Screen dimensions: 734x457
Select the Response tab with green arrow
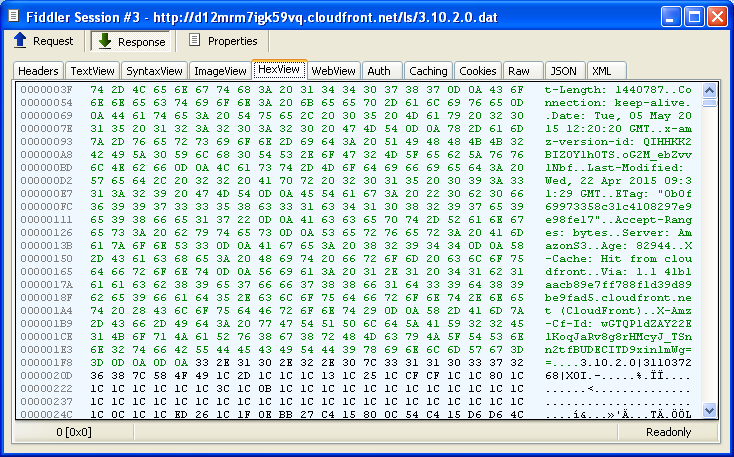pyautogui.click(x=133, y=41)
